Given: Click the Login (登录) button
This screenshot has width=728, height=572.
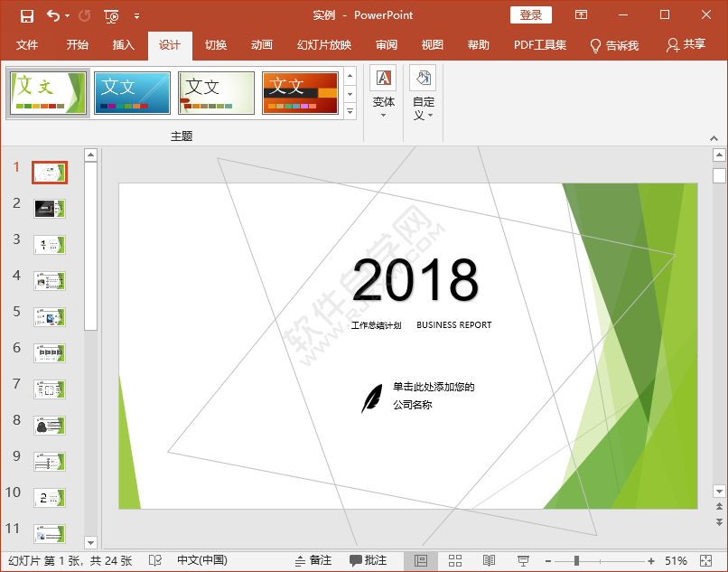Looking at the screenshot, I should click(x=531, y=14).
